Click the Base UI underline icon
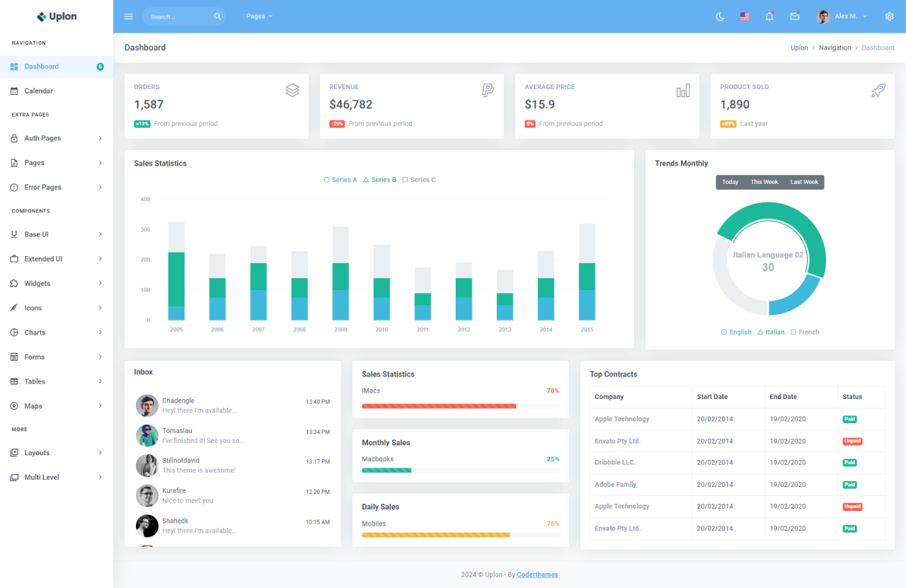The height and width of the screenshot is (588, 906). point(14,234)
